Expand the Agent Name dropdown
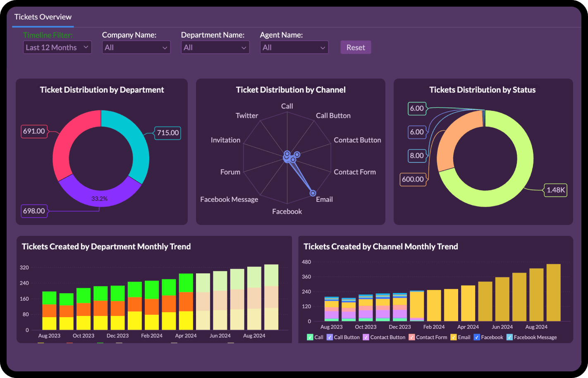The height and width of the screenshot is (378, 588). point(294,48)
